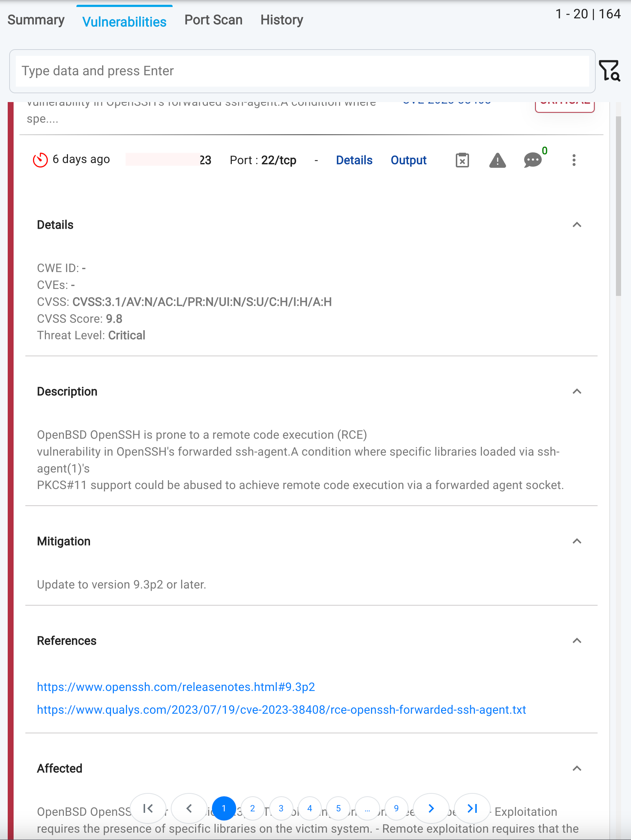Follow the Qualys CVE-2023-38408 reference link
This screenshot has width=631, height=840.
281,710
